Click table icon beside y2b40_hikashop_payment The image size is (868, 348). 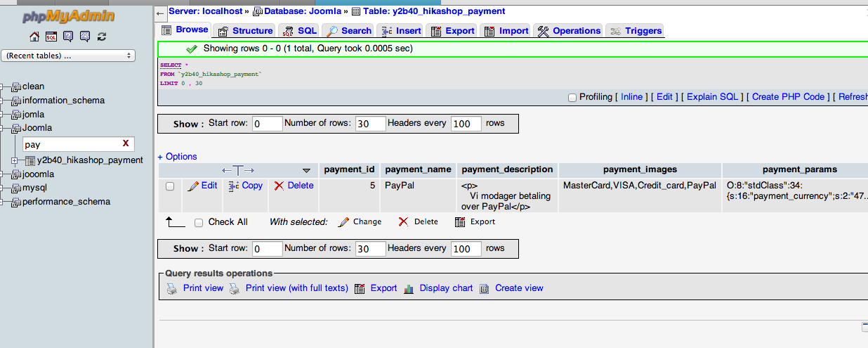coord(30,160)
